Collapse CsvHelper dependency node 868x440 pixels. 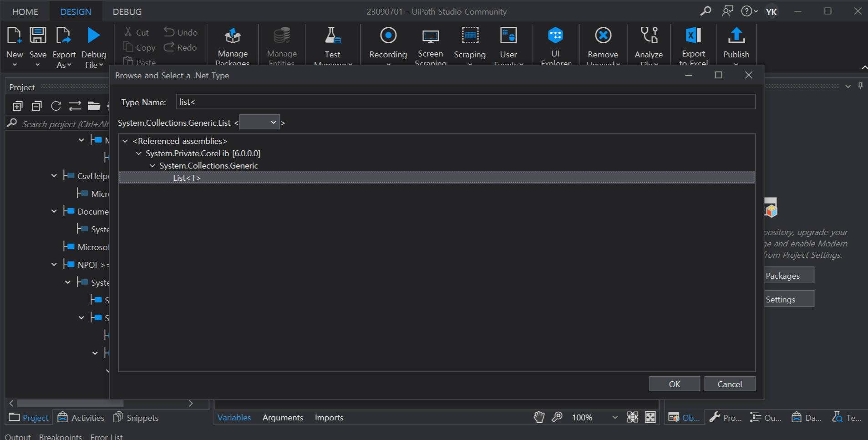54,176
